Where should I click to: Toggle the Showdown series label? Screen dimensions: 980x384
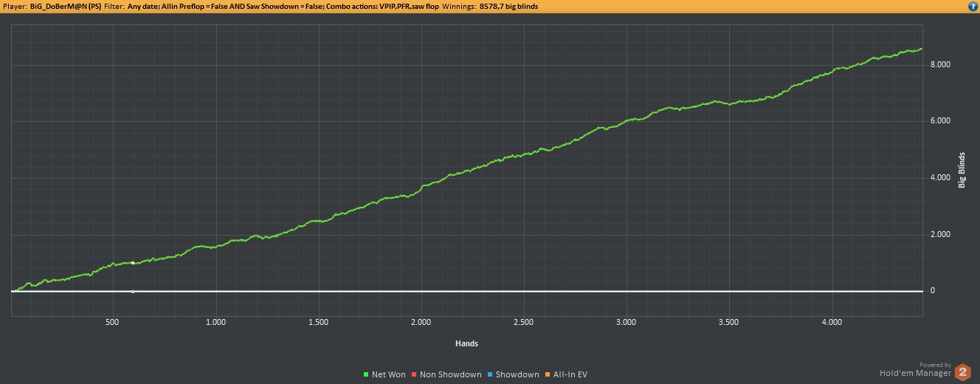(x=517, y=375)
